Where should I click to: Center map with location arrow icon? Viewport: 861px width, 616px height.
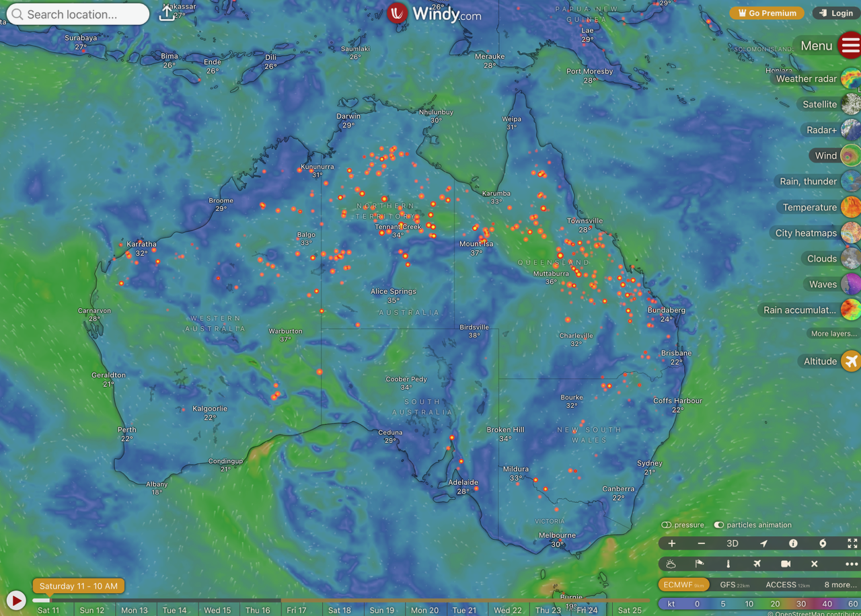763,543
